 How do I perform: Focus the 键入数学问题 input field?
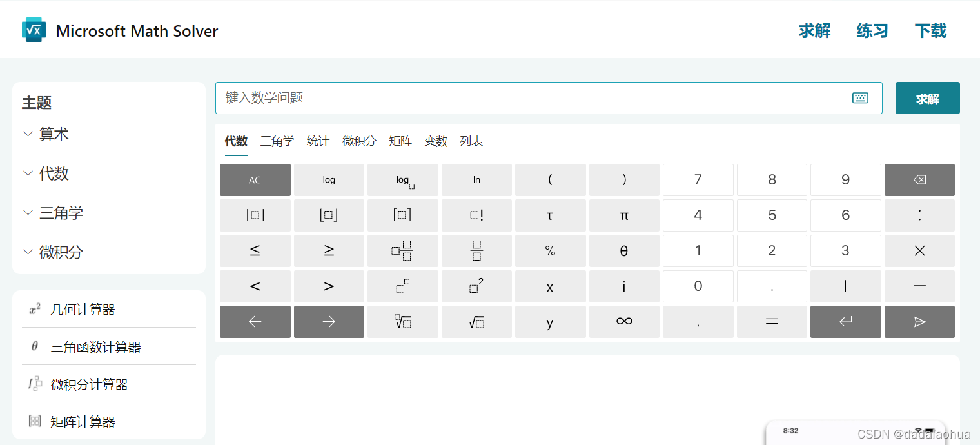(549, 98)
